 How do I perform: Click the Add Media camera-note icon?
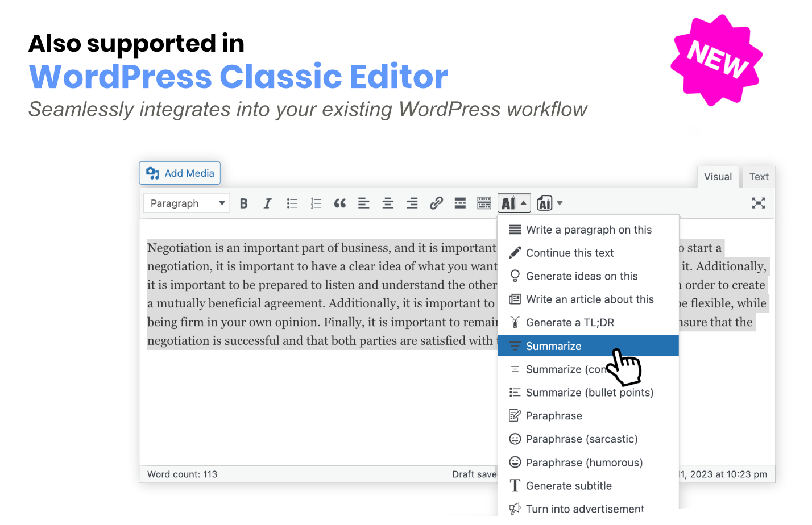tap(152, 173)
